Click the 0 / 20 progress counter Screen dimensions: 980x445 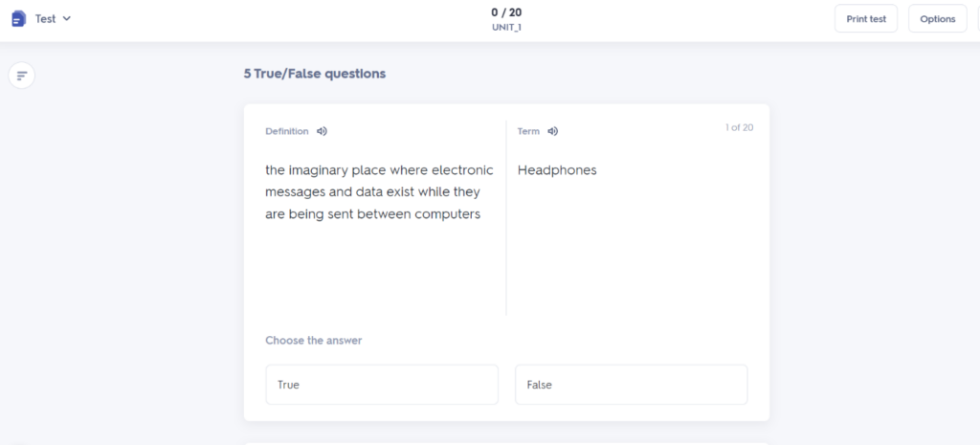(x=506, y=12)
